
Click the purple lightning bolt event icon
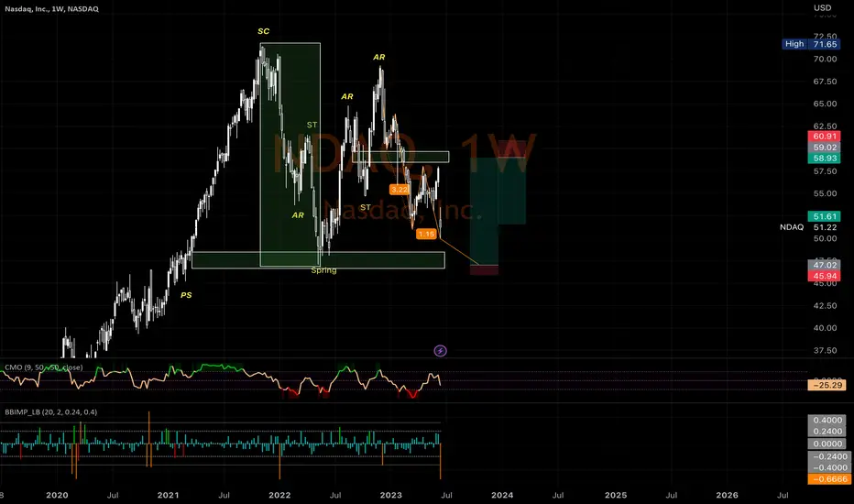440,351
